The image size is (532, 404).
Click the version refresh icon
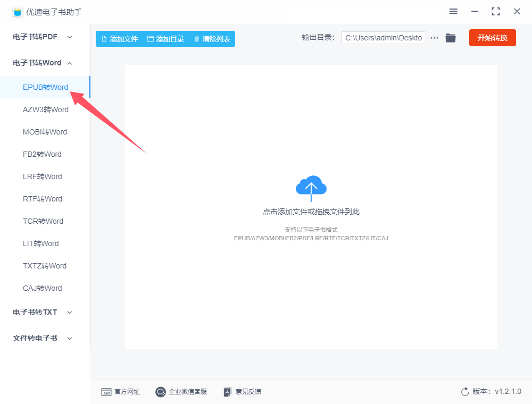click(465, 392)
